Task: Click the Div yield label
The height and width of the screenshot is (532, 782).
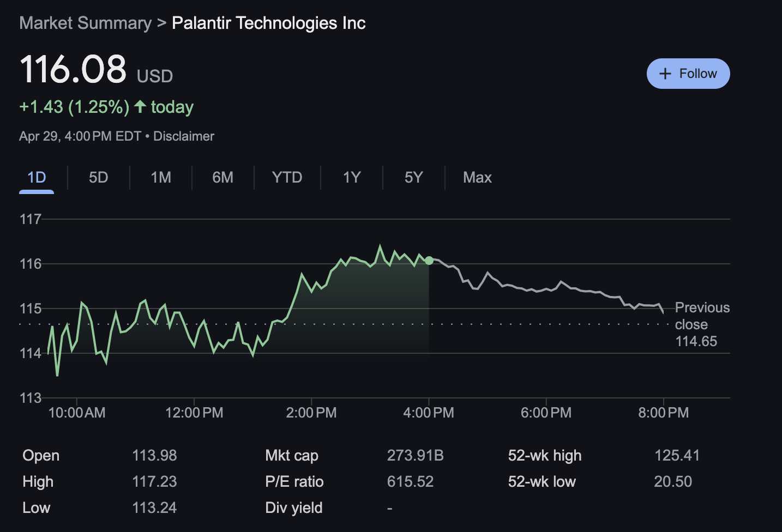Action: click(x=294, y=508)
